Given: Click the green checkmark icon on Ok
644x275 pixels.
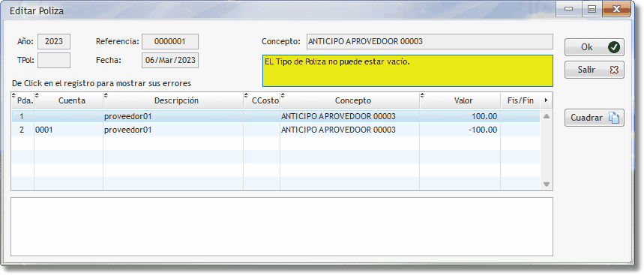Looking at the screenshot, I should tap(614, 47).
